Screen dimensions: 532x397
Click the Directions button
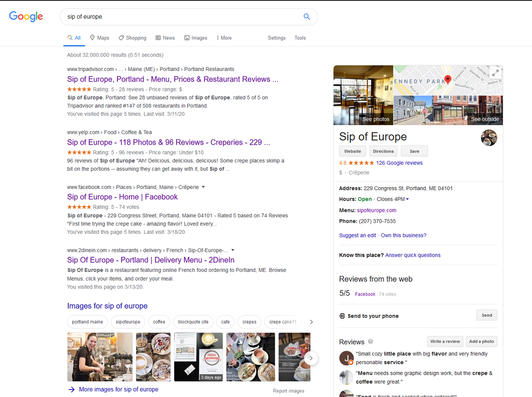[x=383, y=151]
